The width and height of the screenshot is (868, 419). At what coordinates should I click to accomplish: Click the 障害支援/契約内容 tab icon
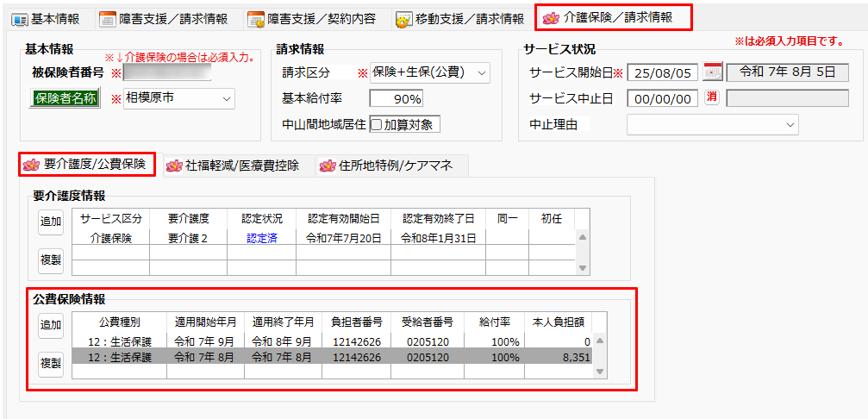pos(256,20)
